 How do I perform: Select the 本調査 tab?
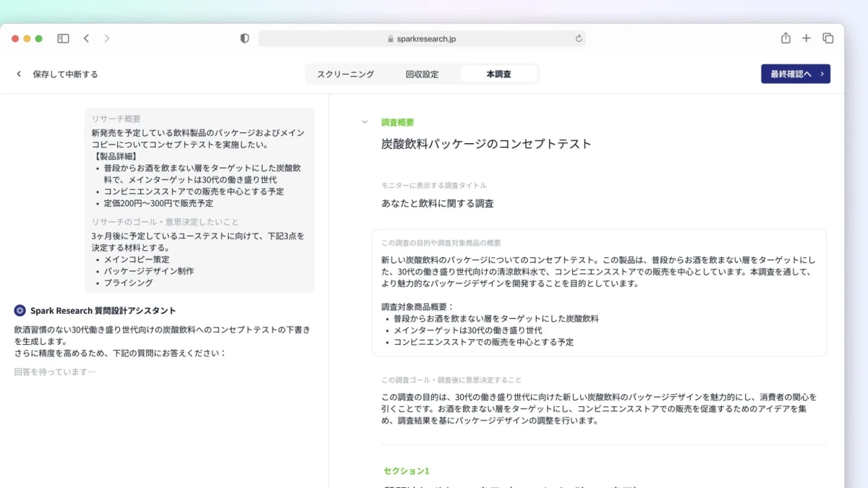499,74
